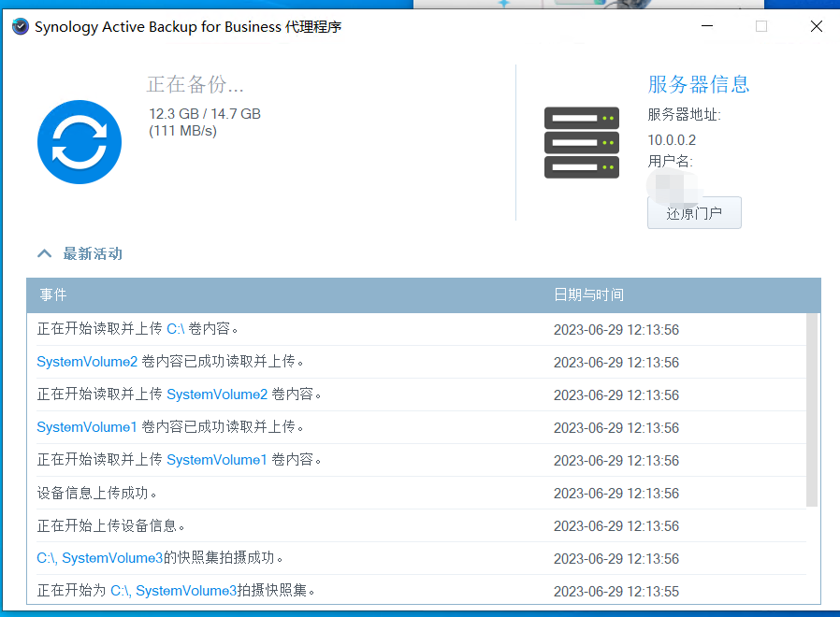This screenshot has height=617, width=840.
Task: Click the timestamp in the 快照集拍摄成功 row
Action: coord(616,559)
